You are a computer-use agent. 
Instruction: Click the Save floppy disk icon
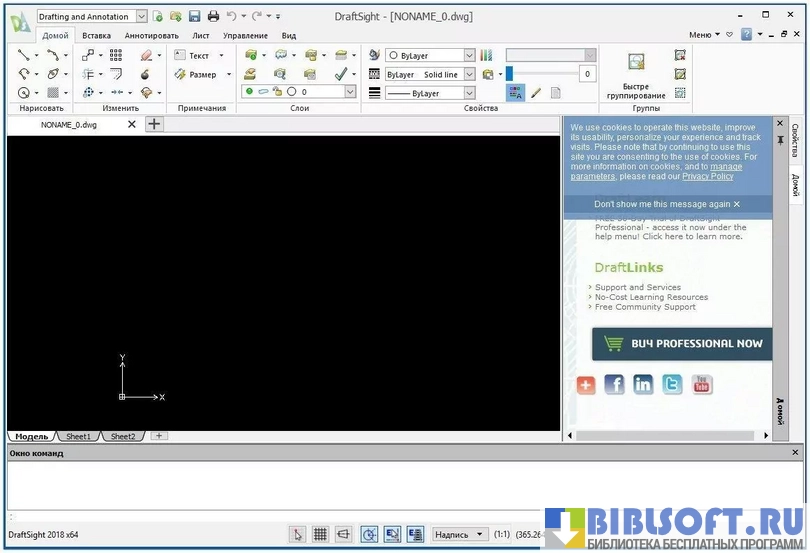click(194, 16)
